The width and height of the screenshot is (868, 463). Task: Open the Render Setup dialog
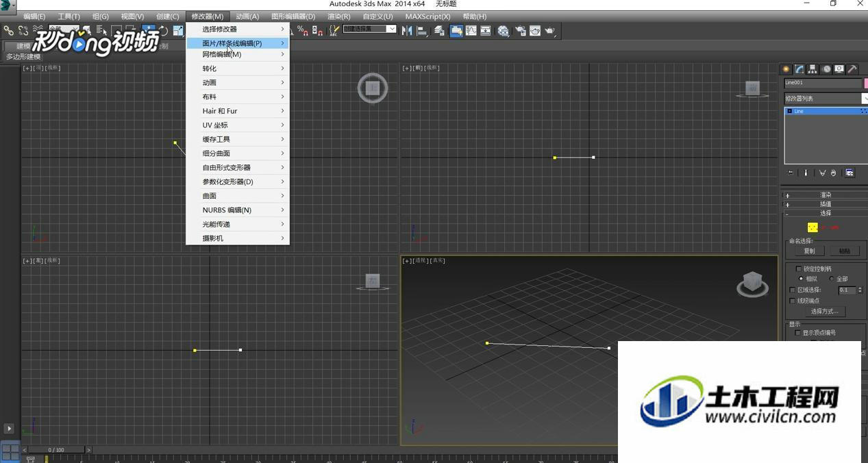point(520,30)
